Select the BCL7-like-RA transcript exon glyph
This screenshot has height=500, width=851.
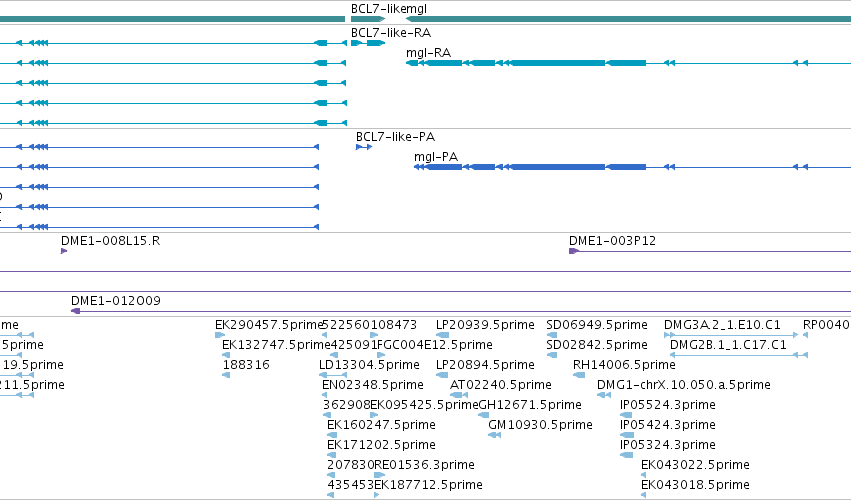[368, 43]
